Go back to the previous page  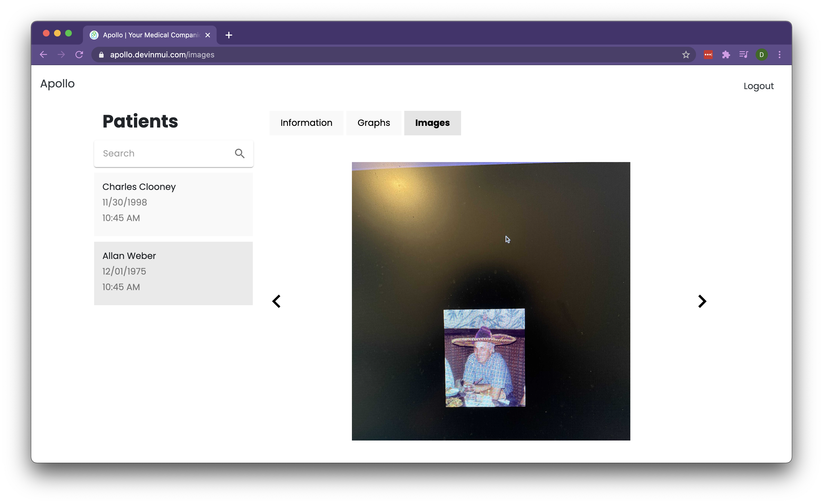pyautogui.click(x=43, y=55)
